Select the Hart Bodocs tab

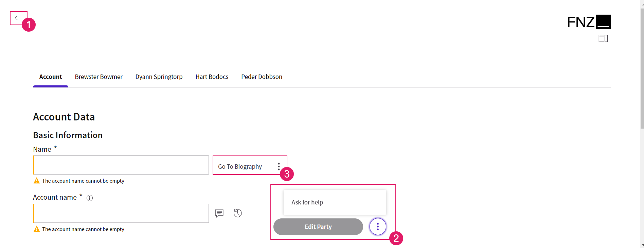pos(212,77)
